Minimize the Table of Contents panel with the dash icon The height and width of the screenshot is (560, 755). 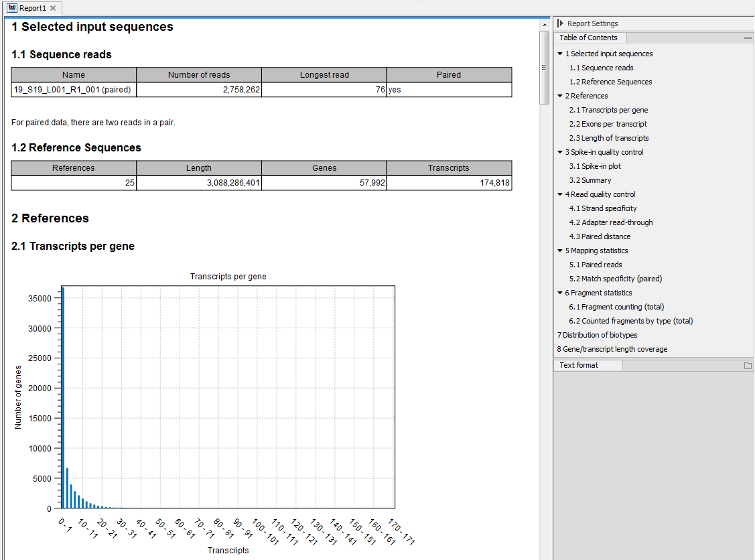tap(746, 38)
